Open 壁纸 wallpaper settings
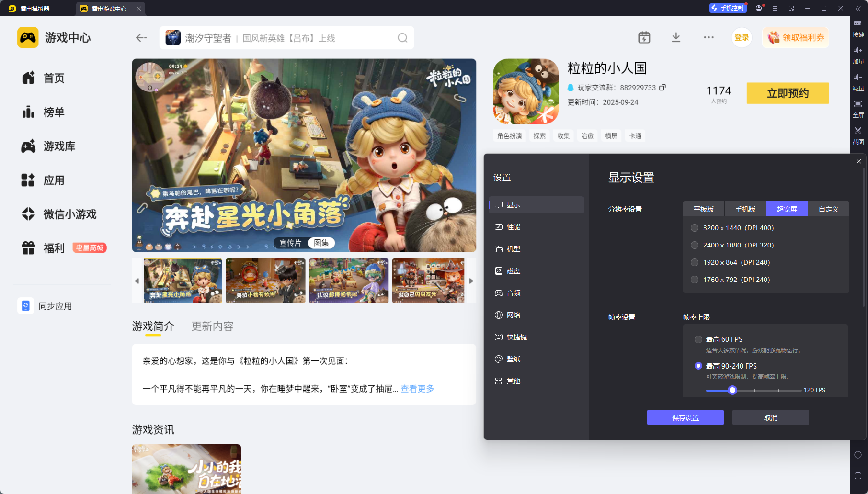The height and width of the screenshot is (494, 868). [537, 359]
